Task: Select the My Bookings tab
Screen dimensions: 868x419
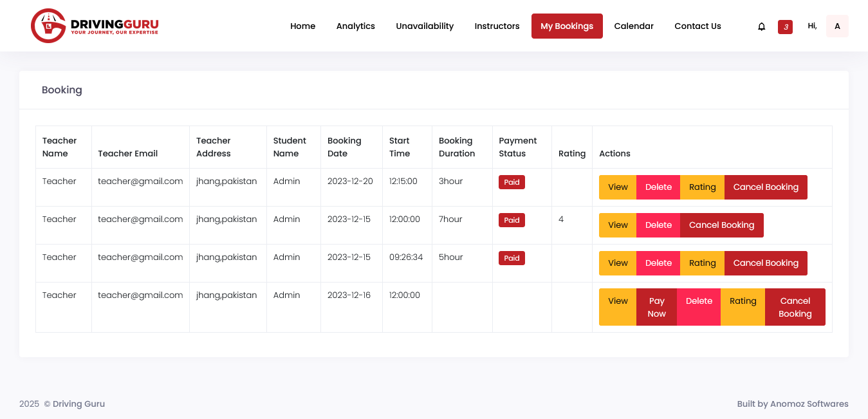Action: (567, 26)
